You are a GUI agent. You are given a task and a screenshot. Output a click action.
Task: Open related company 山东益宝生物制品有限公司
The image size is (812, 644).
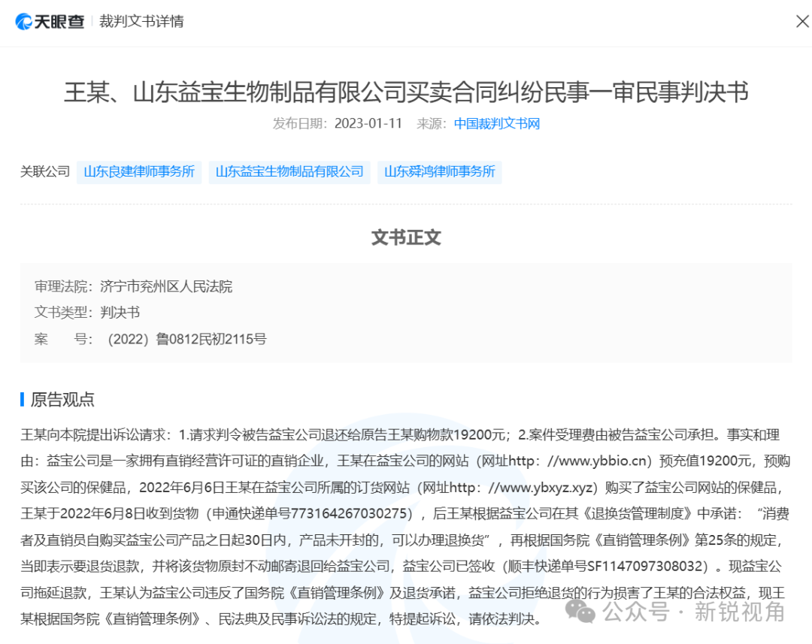click(289, 172)
